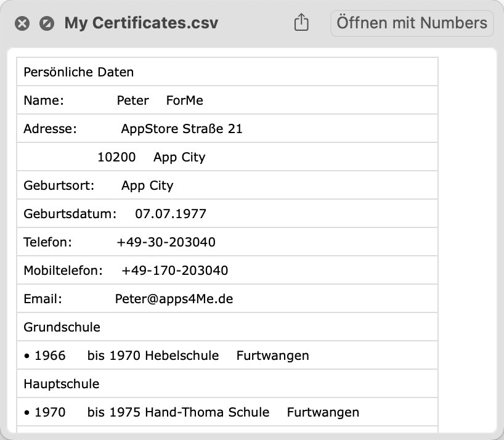Select the Hauptschule heading row
504x440 pixels.
[x=227, y=383]
